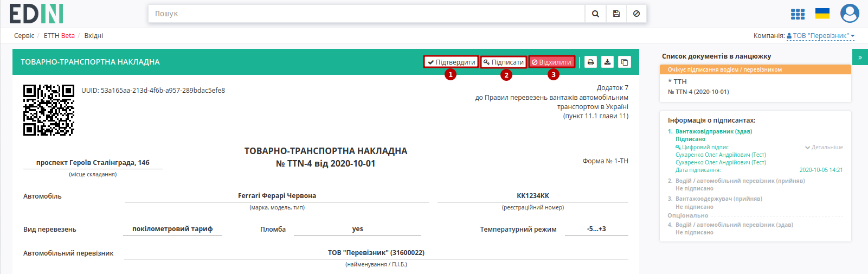Clear the search with the ban icon
868x274 pixels.
pos(636,14)
